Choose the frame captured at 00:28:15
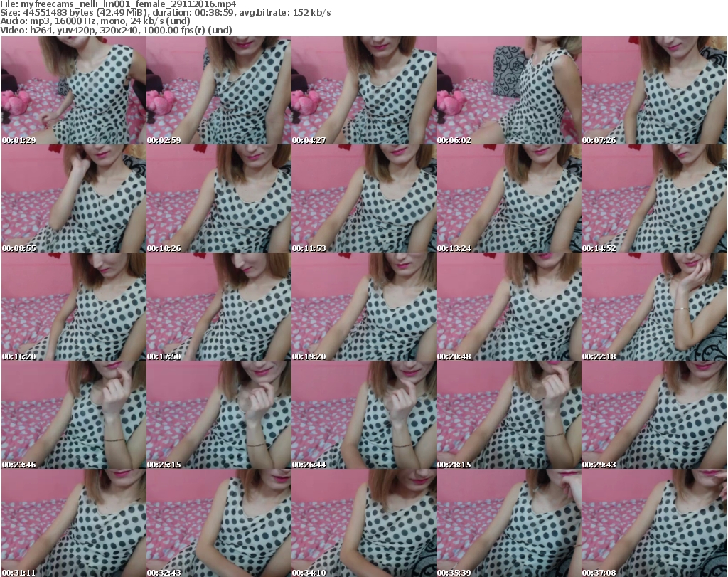 509,415
